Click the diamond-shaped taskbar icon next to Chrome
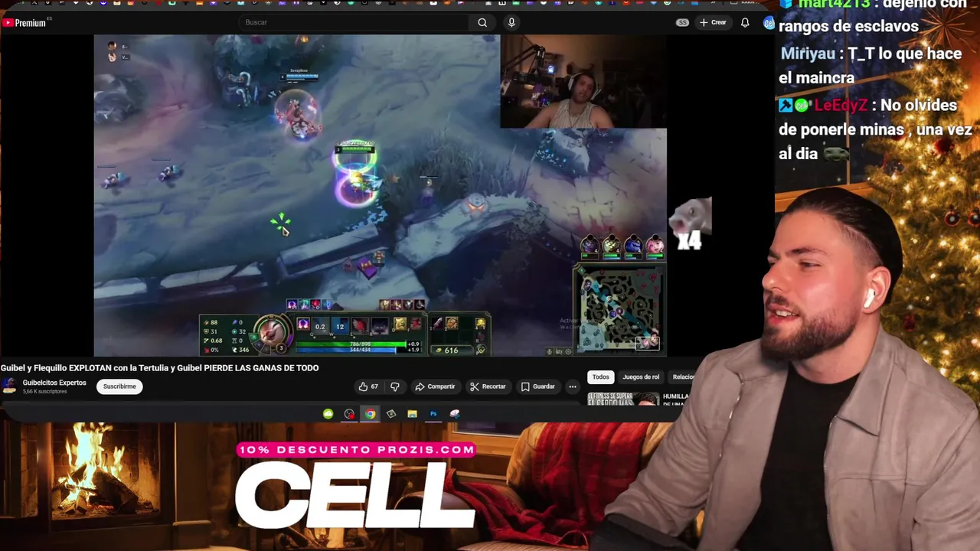 [391, 414]
